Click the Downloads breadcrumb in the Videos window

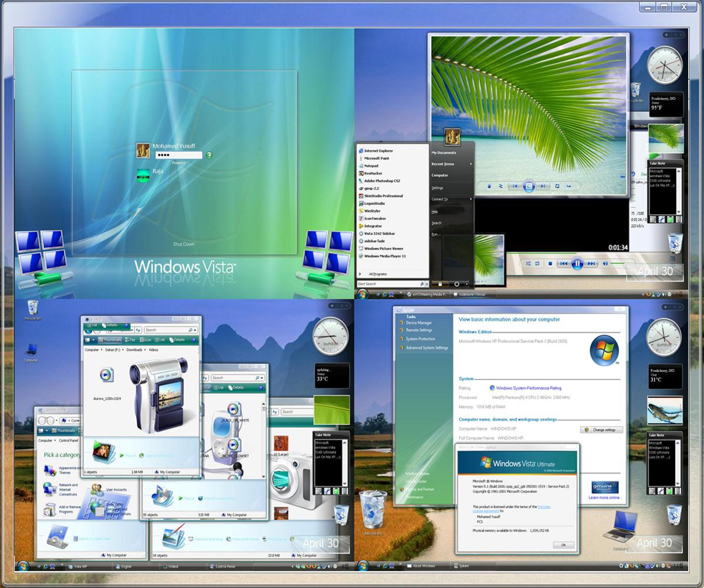pos(136,350)
